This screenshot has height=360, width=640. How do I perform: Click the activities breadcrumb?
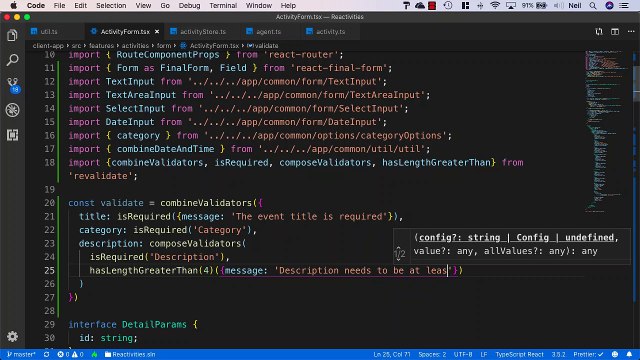[x=135, y=46]
